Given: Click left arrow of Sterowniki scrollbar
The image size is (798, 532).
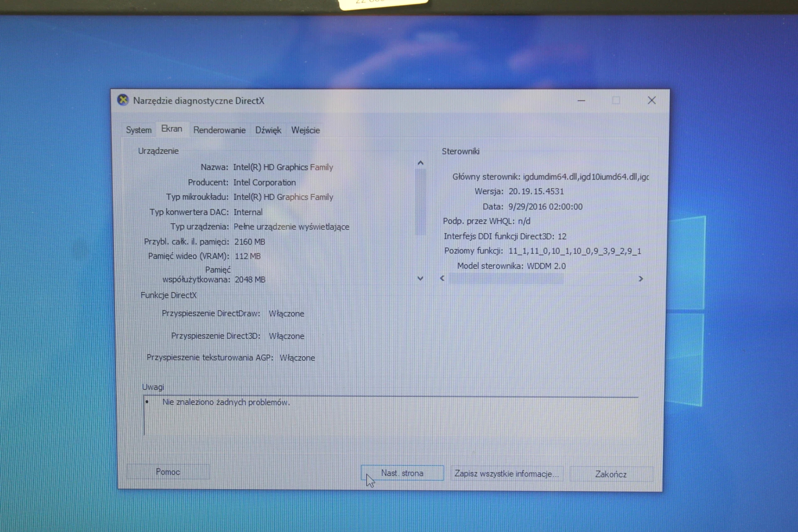Looking at the screenshot, I should tap(442, 278).
